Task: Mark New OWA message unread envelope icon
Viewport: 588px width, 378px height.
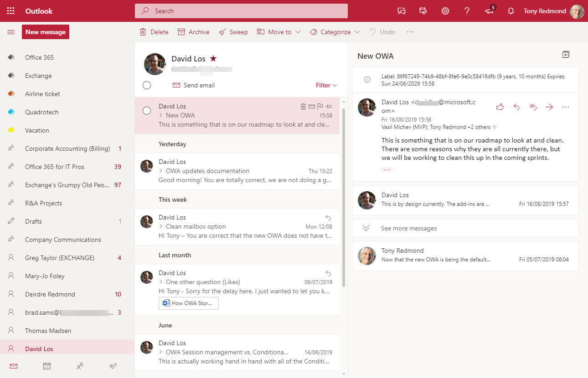Action: (x=312, y=107)
